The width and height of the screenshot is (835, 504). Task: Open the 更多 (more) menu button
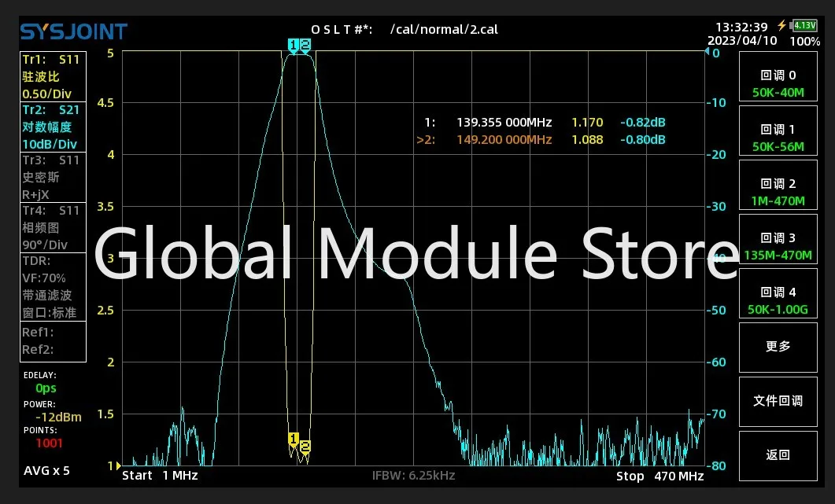(778, 348)
